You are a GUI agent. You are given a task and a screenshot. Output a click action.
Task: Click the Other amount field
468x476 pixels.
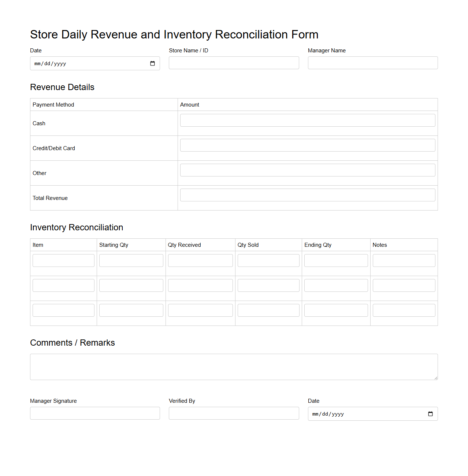click(x=308, y=170)
